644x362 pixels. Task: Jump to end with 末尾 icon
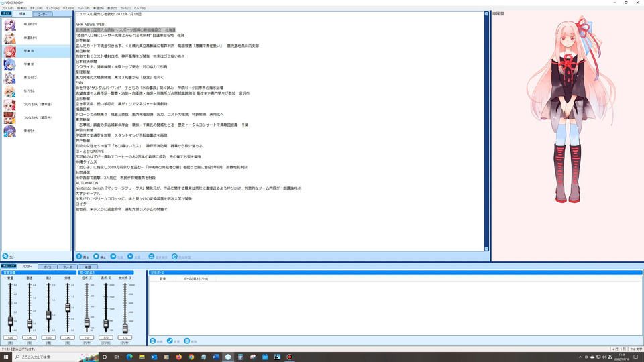click(130, 257)
